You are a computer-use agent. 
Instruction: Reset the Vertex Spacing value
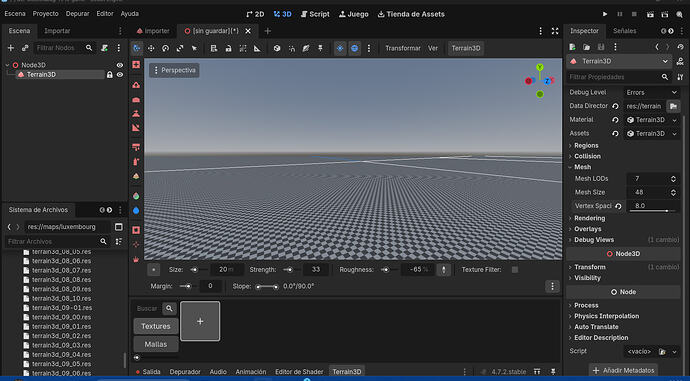coord(618,206)
